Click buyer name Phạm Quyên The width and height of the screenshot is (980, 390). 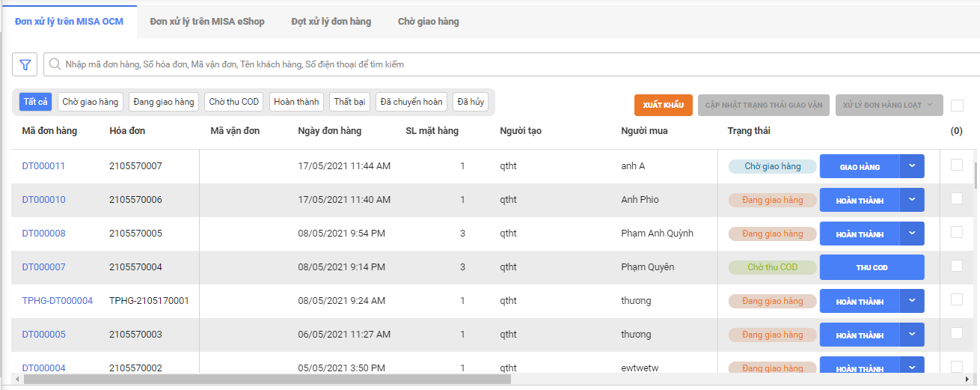[x=647, y=267]
